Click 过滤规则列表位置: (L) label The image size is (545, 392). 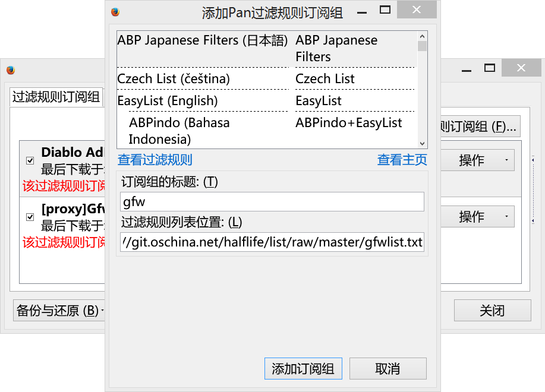(x=181, y=222)
